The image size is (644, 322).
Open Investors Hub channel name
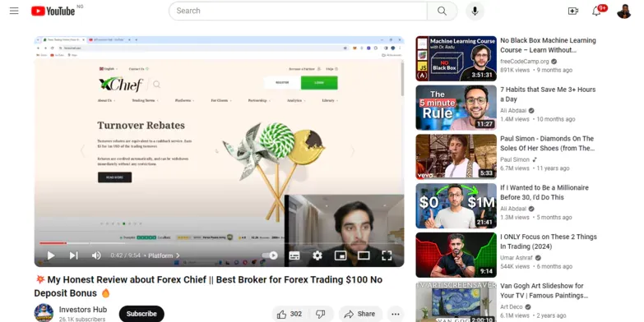click(83, 310)
